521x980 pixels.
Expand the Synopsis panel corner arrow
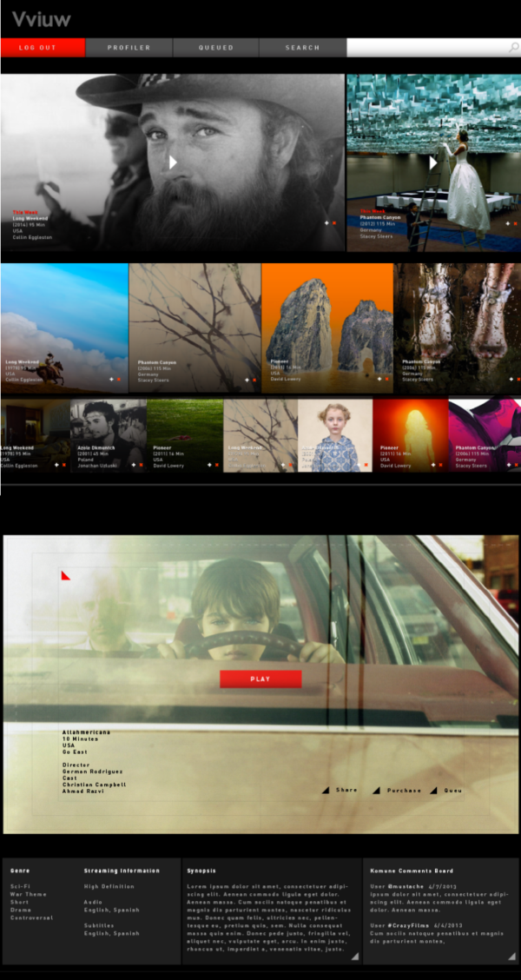pyautogui.click(x=353, y=956)
